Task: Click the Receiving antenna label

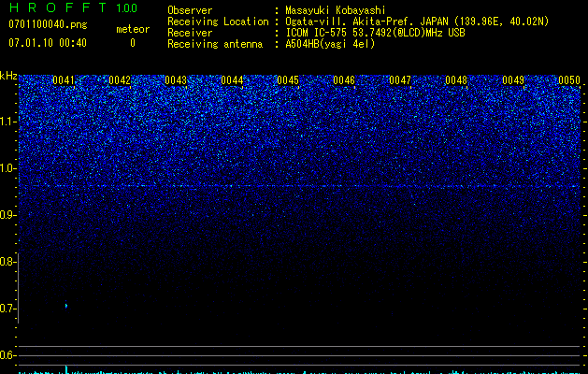Action: pyautogui.click(x=215, y=44)
